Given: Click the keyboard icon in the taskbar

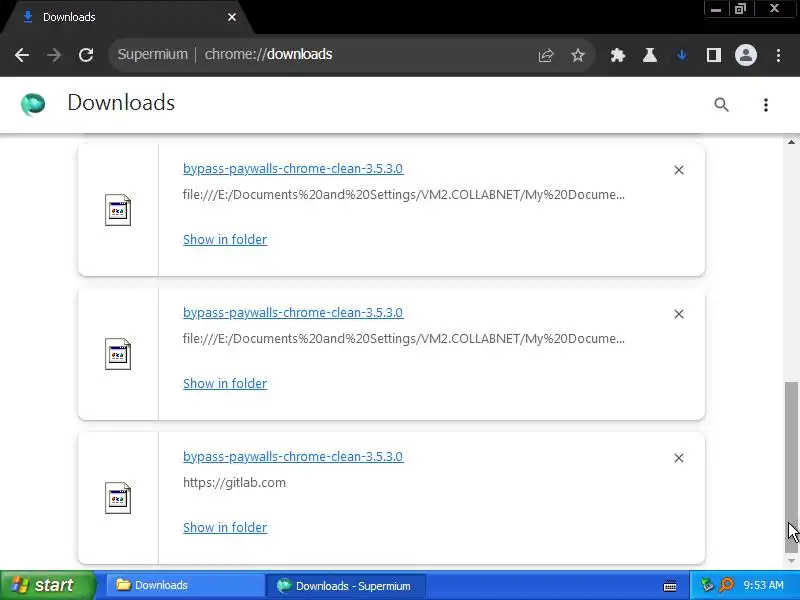Looking at the screenshot, I should (x=670, y=586).
